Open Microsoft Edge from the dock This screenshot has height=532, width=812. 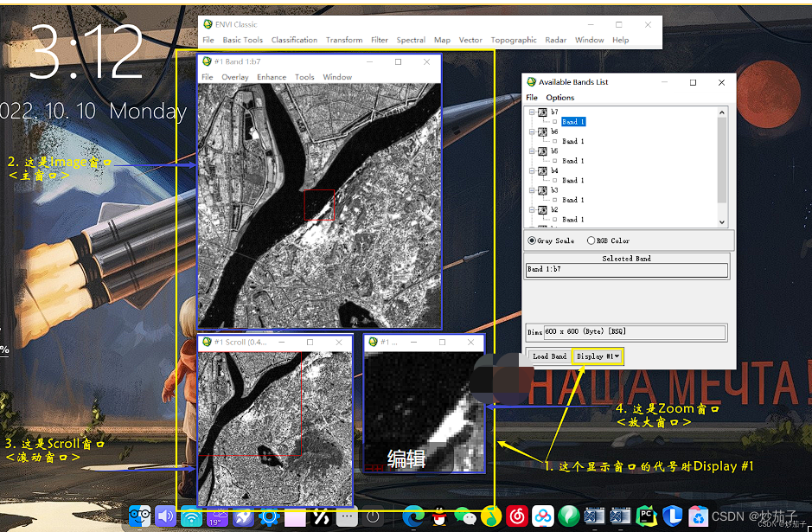coord(413,516)
